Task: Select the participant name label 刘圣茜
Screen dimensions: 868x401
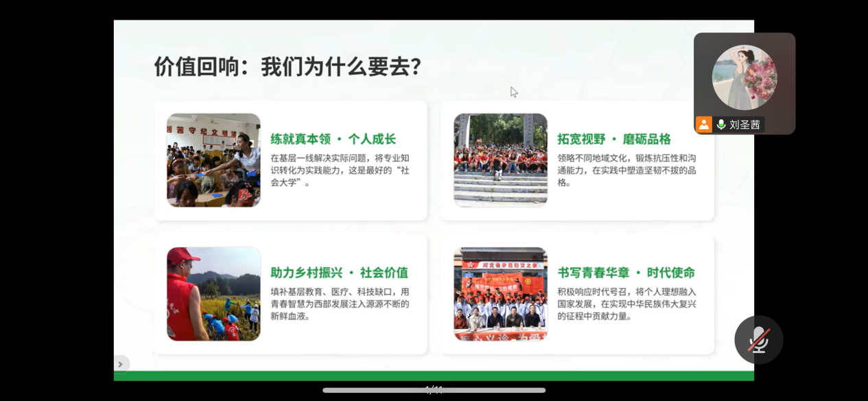Action: coord(744,124)
